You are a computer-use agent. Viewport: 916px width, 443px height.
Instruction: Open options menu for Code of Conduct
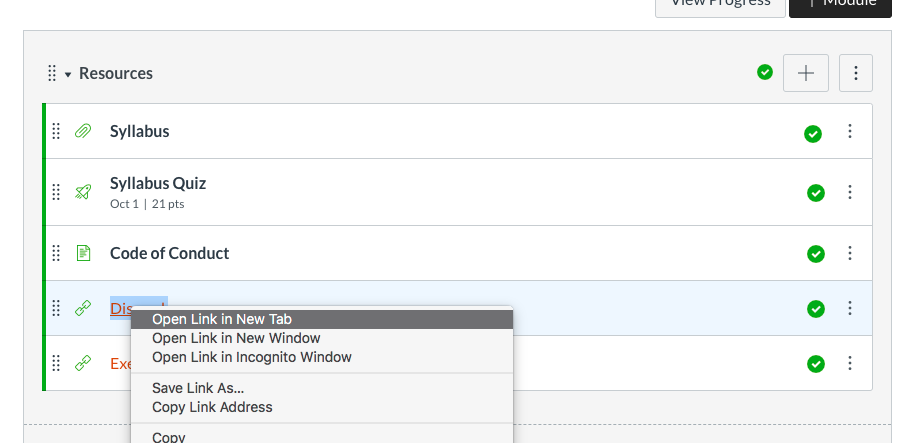click(850, 253)
